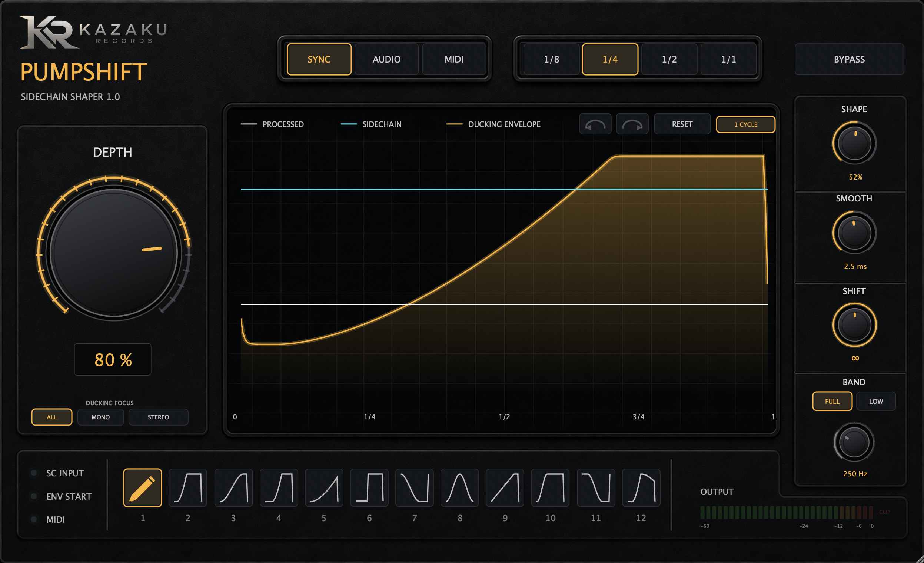
Task: Set ducking focus to ALL
Action: 52,417
